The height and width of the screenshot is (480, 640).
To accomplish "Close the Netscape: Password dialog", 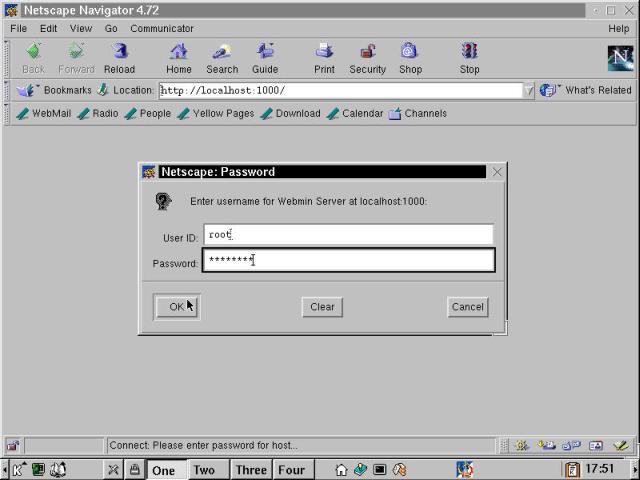I will click(x=496, y=172).
